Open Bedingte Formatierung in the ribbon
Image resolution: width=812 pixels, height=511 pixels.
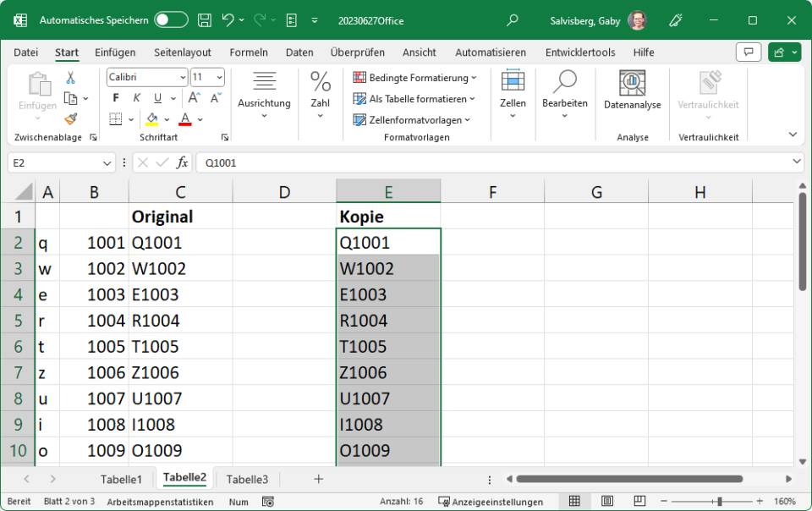[410, 78]
